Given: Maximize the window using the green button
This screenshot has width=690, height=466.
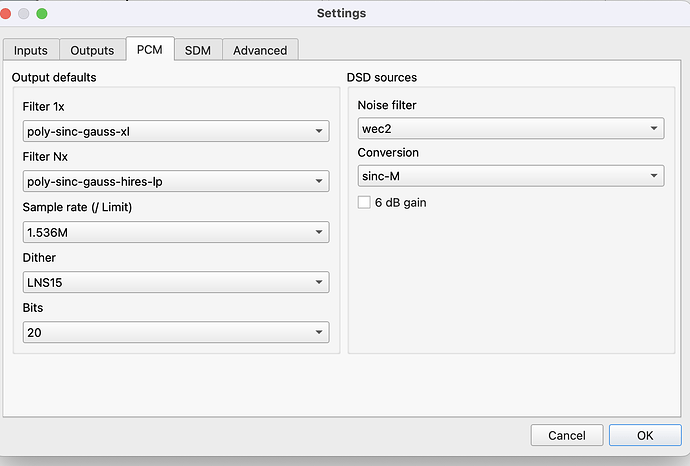Looking at the screenshot, I should 42,14.
